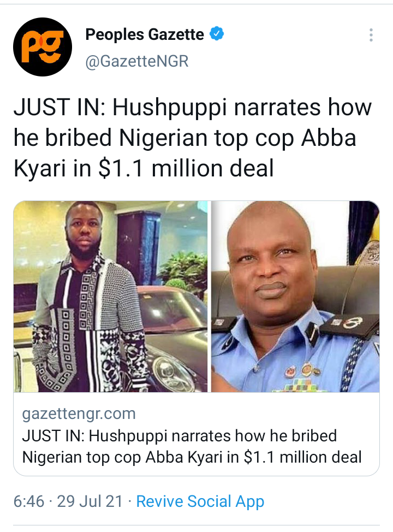The height and width of the screenshot is (532, 393).
Task: Click "Abba Kyari" in link card title
Action: (x=184, y=457)
